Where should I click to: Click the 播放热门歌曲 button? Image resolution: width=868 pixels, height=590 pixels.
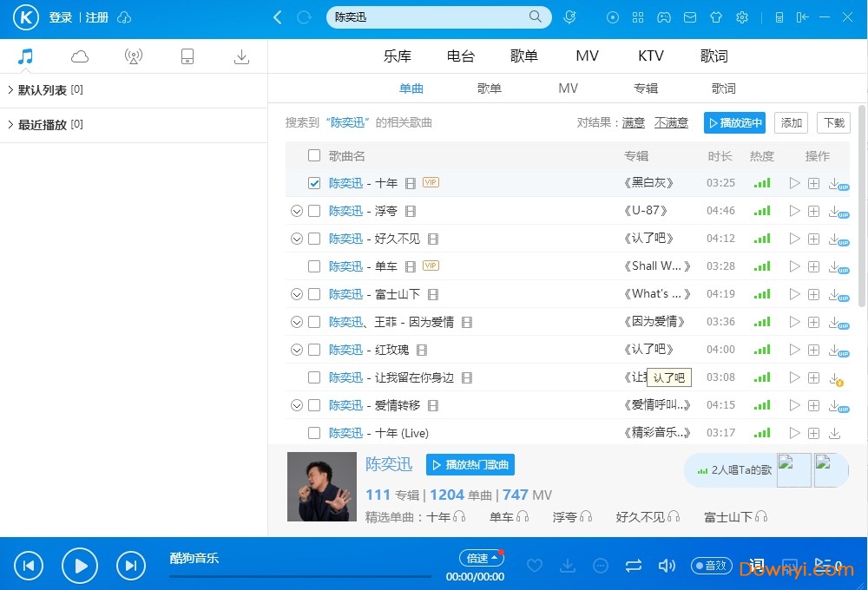coord(470,464)
